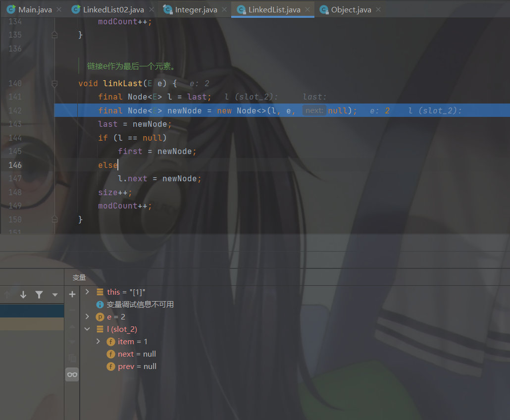The width and height of the screenshot is (510, 420).
Task: Click the New Watch plus icon
Action: click(x=72, y=294)
